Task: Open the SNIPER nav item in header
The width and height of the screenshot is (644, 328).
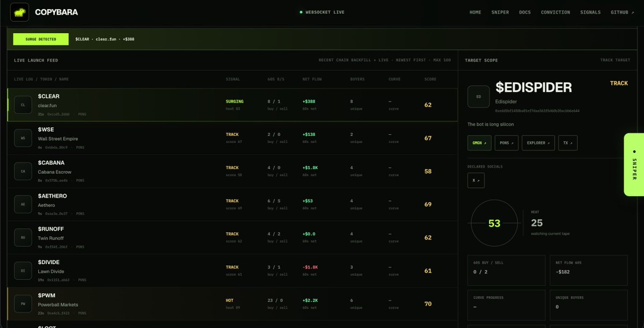Action: [x=500, y=12]
